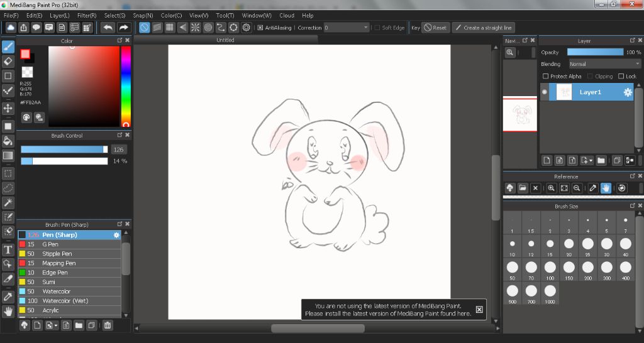The image size is (644, 343).
Task: Toggle the AntiAliasing checkbox
Action: (x=260, y=28)
